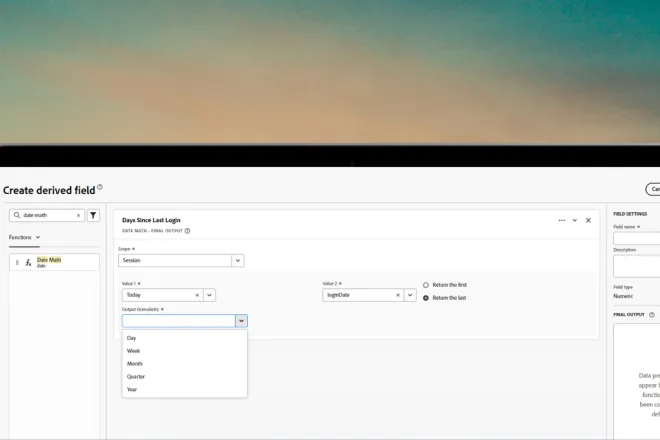The height and width of the screenshot is (440, 660).
Task: Click the Final Output help icon
Action: point(652,315)
